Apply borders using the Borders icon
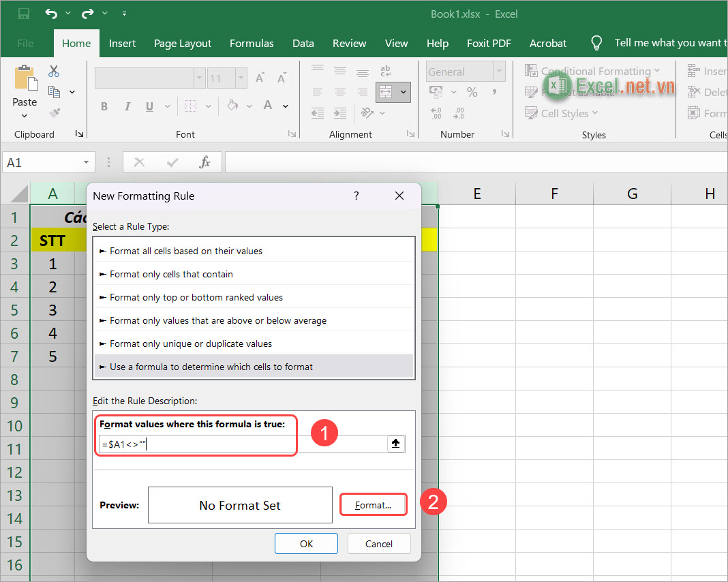 [190, 106]
